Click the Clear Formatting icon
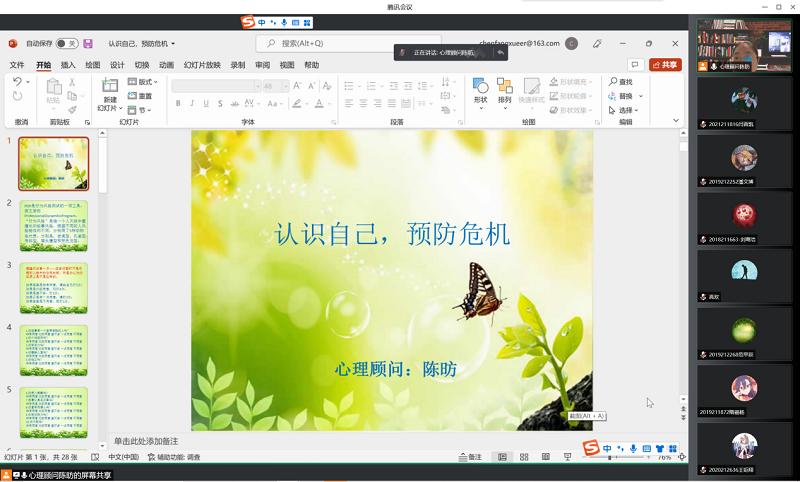Screen dimensions: 800x482 click(327, 86)
